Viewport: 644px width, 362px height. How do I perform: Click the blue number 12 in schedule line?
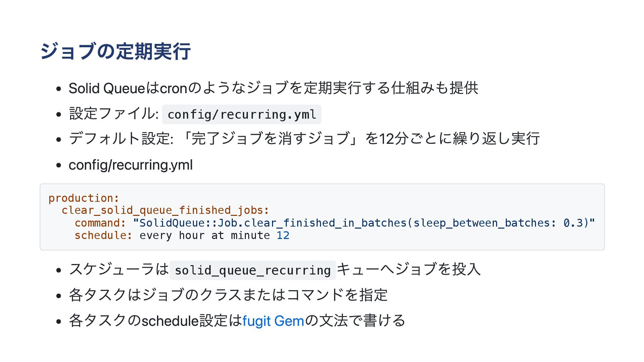click(x=283, y=235)
